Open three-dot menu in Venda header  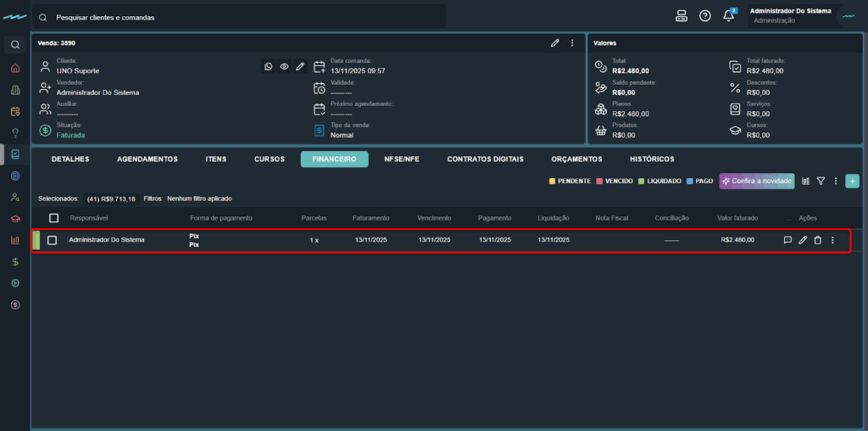[572, 42]
